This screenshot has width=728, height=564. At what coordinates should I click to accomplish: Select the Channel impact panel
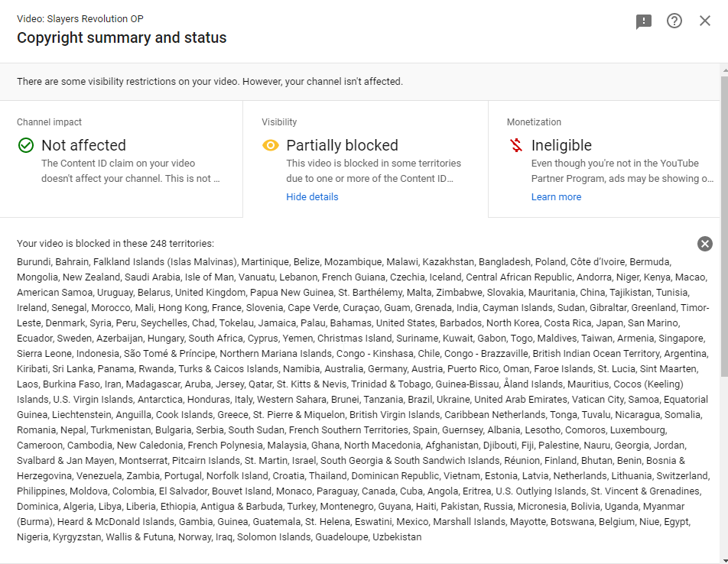pos(121,159)
